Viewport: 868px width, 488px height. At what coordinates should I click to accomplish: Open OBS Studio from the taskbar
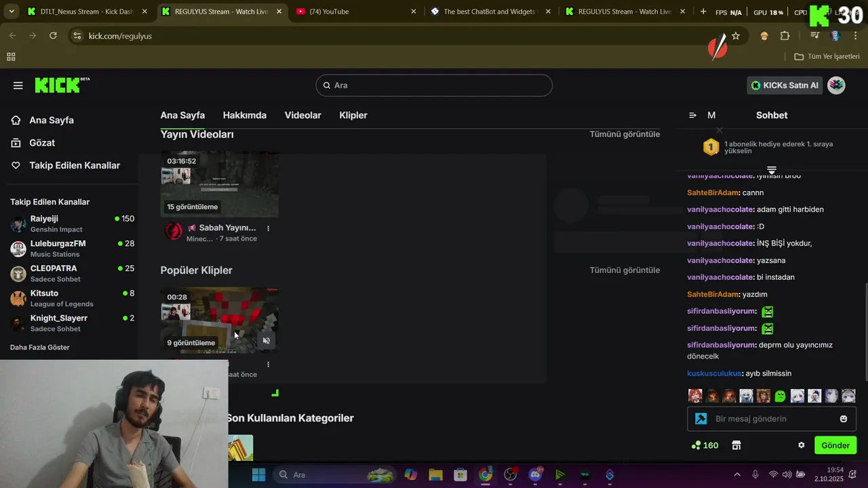(510, 474)
